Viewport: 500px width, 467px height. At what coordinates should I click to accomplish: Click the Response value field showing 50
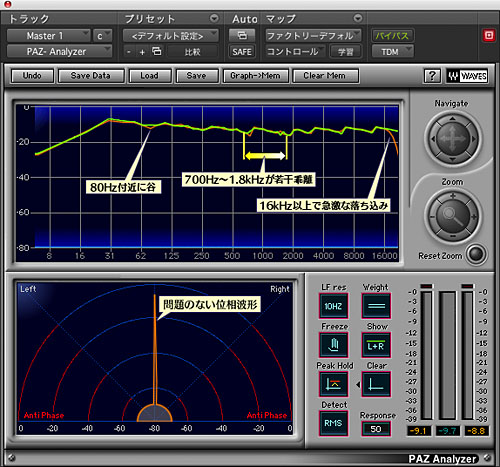tap(376, 429)
